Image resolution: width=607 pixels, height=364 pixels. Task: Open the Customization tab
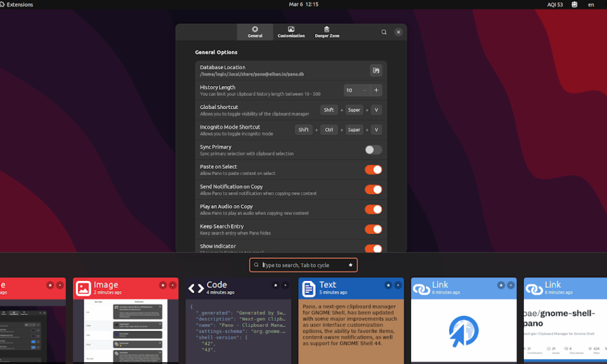[291, 32]
